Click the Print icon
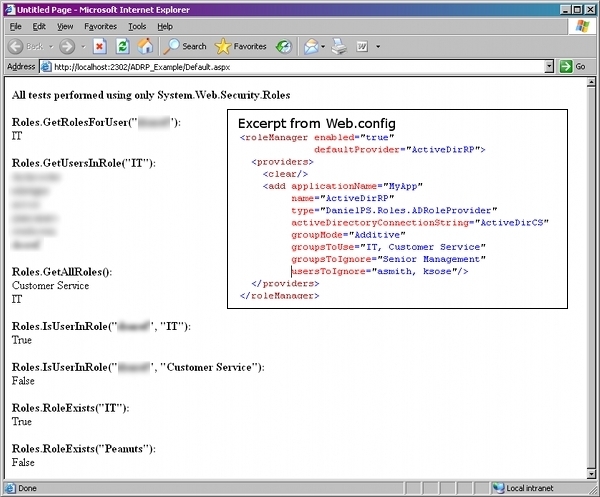Screen dimensions: 600x497 click(339, 47)
